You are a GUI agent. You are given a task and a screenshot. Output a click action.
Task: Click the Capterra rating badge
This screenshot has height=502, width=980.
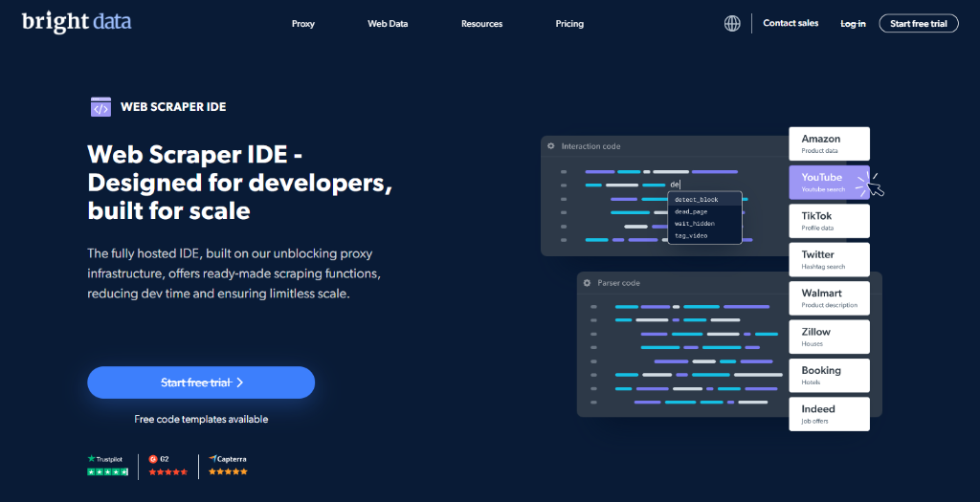(228, 466)
